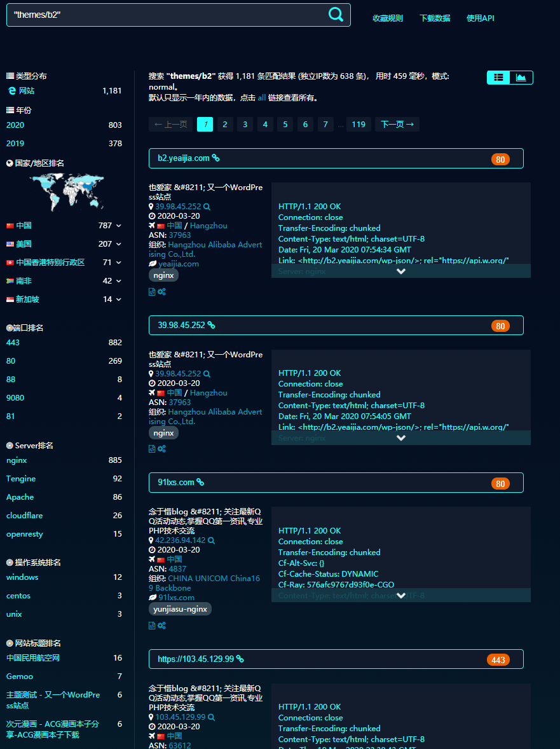The height and width of the screenshot is (749, 560).
Task: Filter by port 9080 in the port ranking
Action: coord(15,398)
